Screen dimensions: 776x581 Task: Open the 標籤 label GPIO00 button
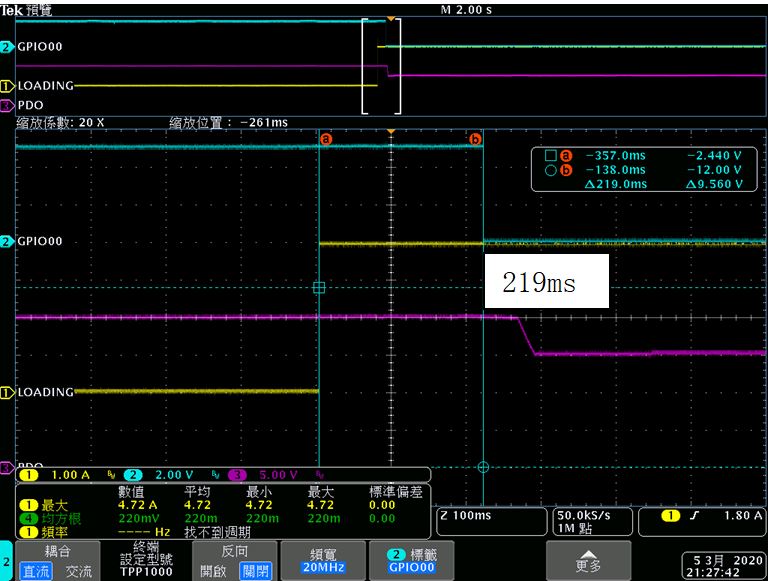click(411, 560)
